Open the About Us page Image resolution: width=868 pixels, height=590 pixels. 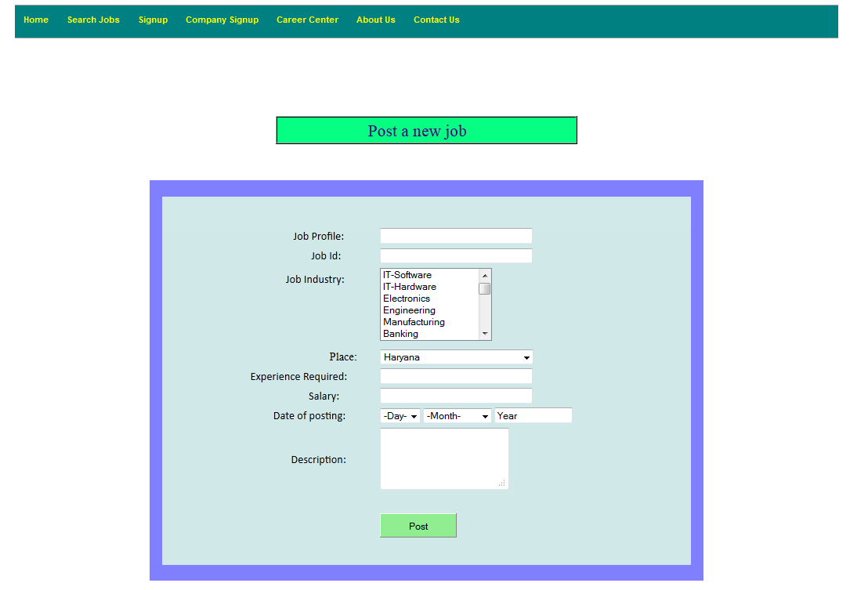coord(375,20)
